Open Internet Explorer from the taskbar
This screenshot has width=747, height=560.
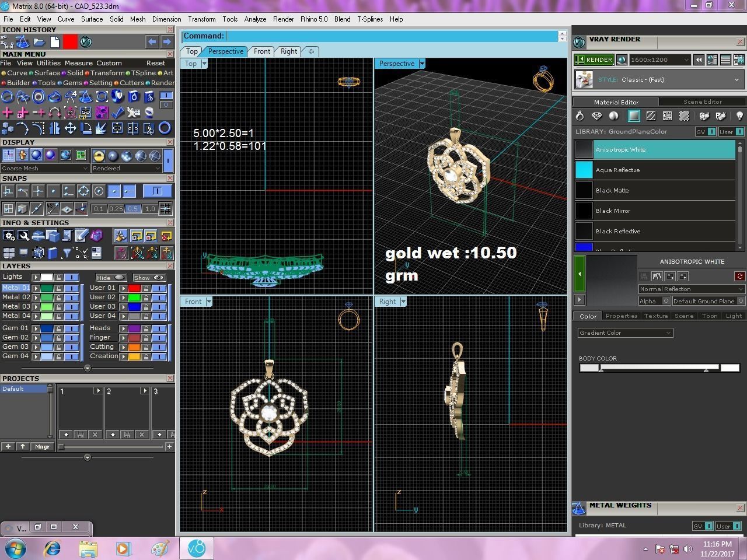click(53, 549)
